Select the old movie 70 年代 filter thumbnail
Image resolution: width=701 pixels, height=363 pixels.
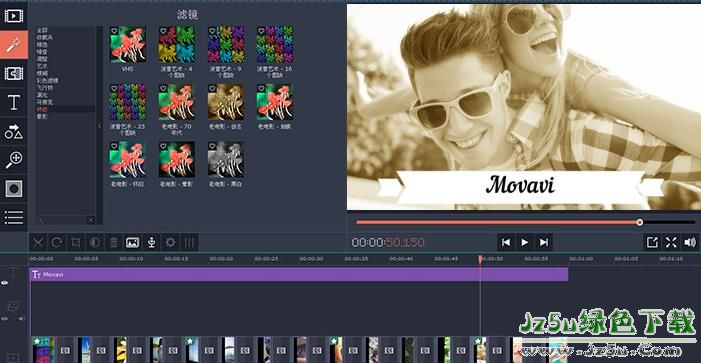click(177, 102)
